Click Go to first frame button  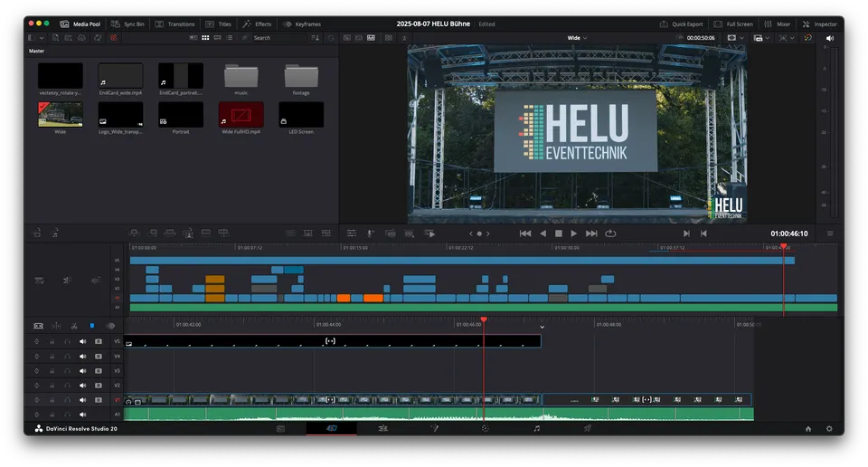[x=524, y=233]
